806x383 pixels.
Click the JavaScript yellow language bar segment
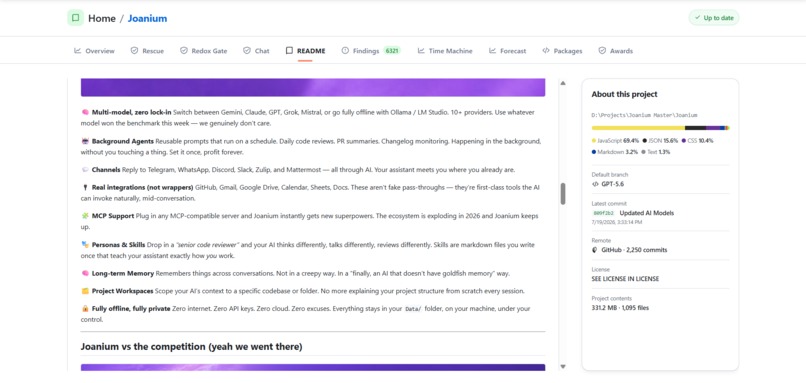pyautogui.click(x=638, y=128)
